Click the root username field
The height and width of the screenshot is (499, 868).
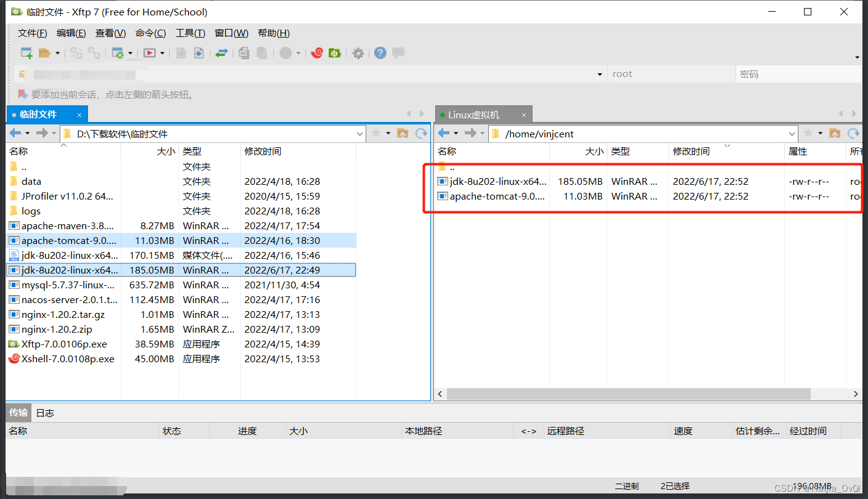671,74
